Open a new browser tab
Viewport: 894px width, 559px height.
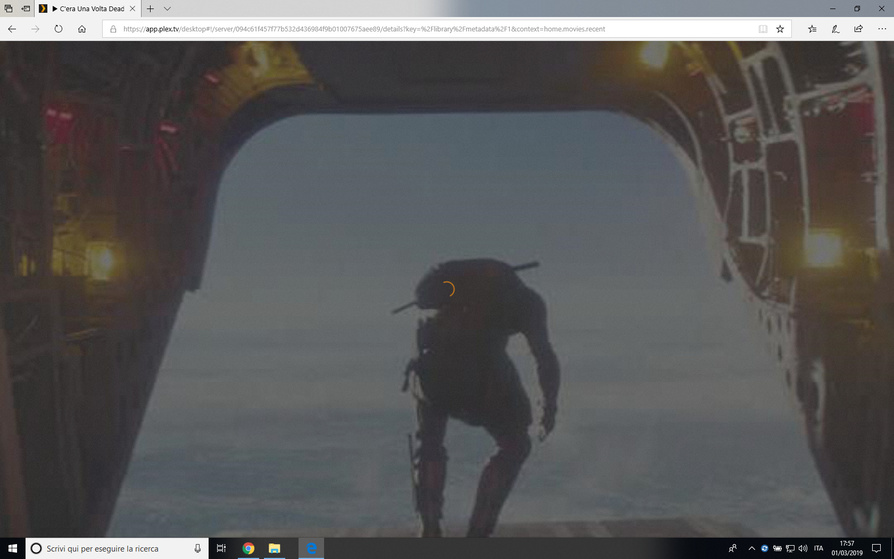(151, 9)
